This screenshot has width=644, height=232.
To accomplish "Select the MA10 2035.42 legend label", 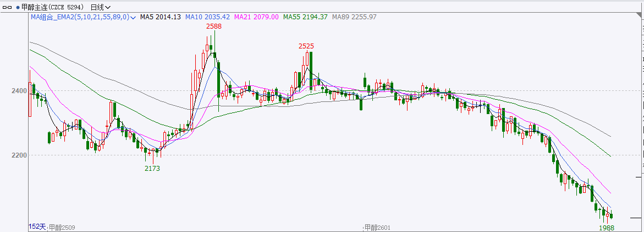I will click(207, 17).
